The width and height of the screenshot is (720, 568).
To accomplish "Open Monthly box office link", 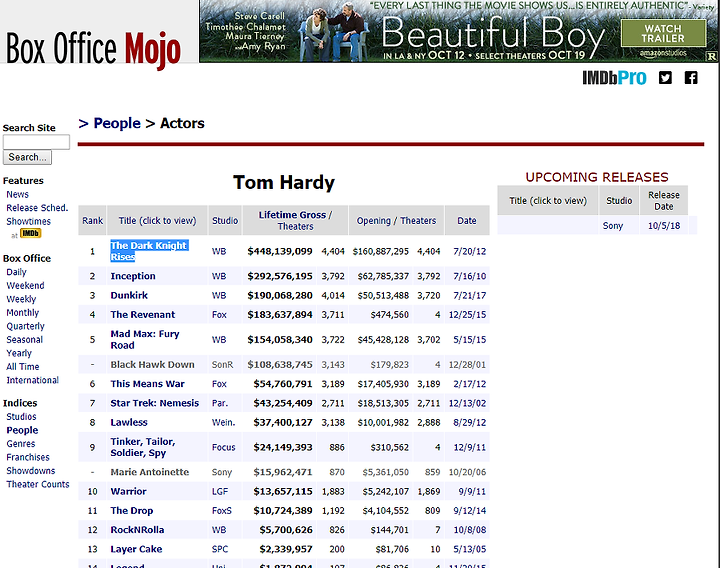I will 22,312.
